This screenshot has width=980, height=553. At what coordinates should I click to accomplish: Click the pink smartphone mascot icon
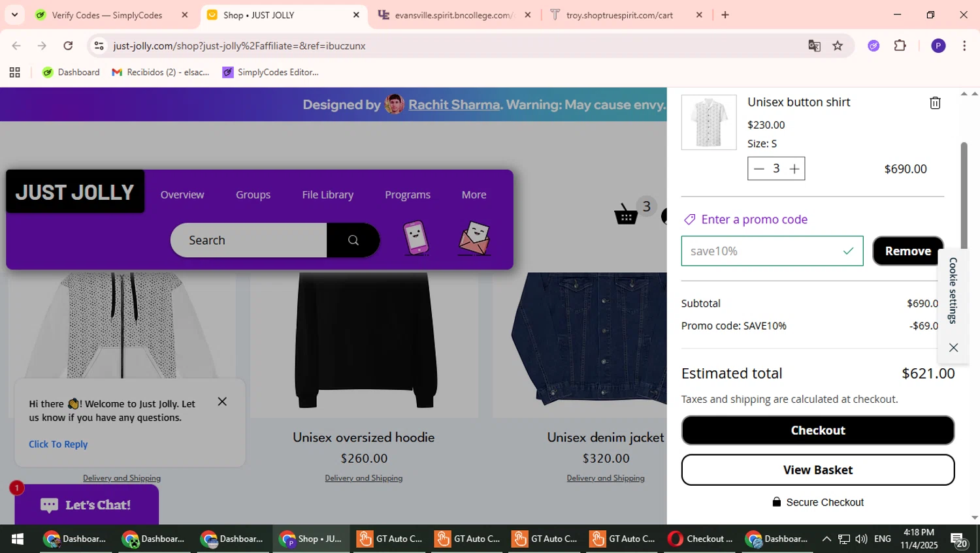coord(416,238)
